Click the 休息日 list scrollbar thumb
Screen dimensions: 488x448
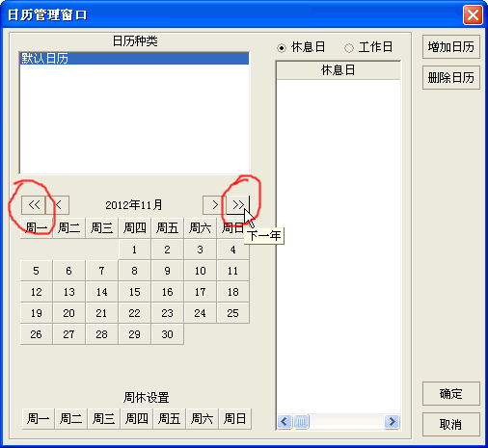301,421
